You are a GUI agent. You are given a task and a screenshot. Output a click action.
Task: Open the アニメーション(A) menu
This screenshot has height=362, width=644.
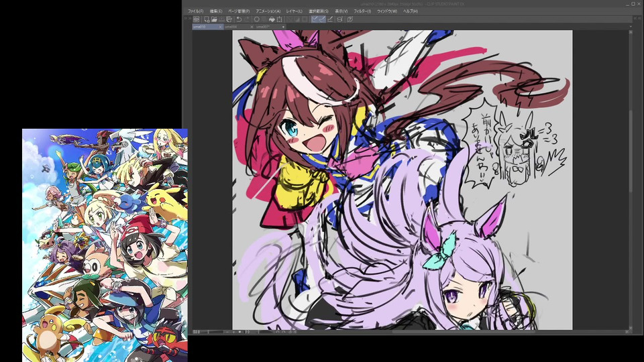(268, 11)
